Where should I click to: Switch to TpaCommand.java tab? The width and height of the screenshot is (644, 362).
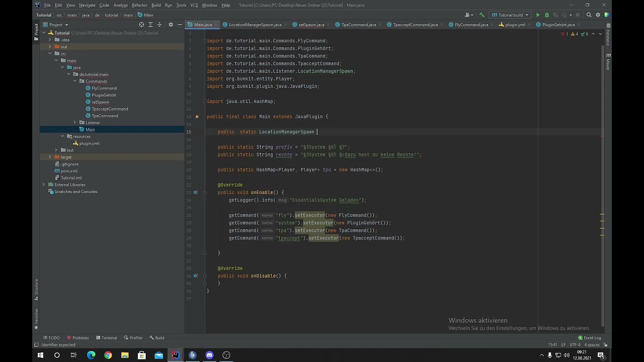pos(359,25)
